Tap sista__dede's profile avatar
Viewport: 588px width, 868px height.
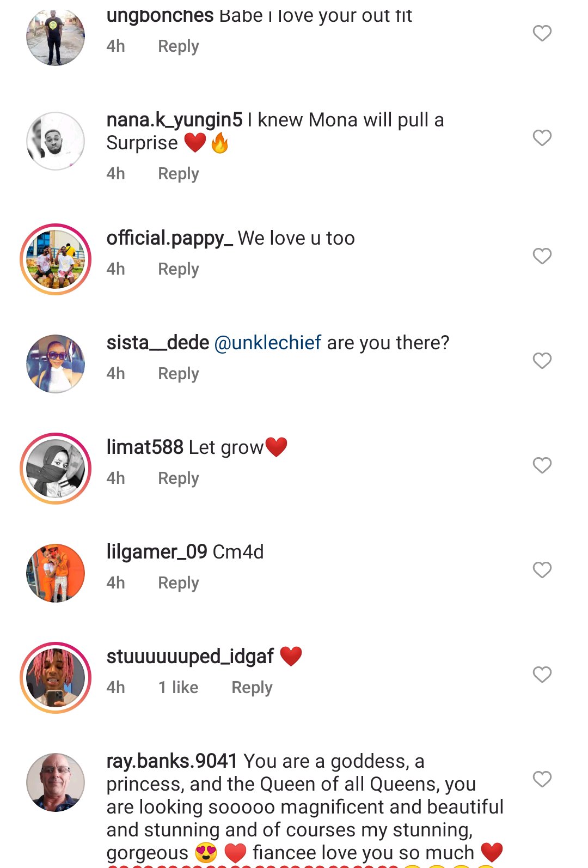pyautogui.click(x=56, y=364)
